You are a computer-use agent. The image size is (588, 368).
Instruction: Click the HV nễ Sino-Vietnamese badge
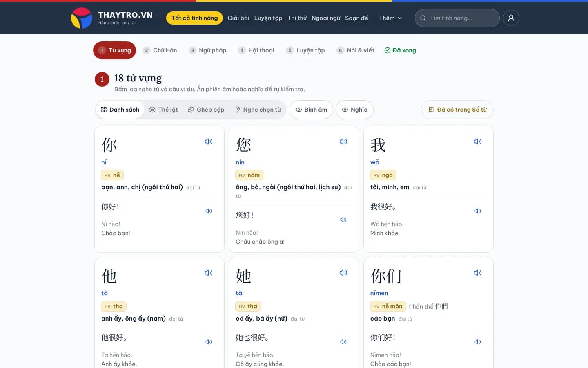click(x=112, y=175)
